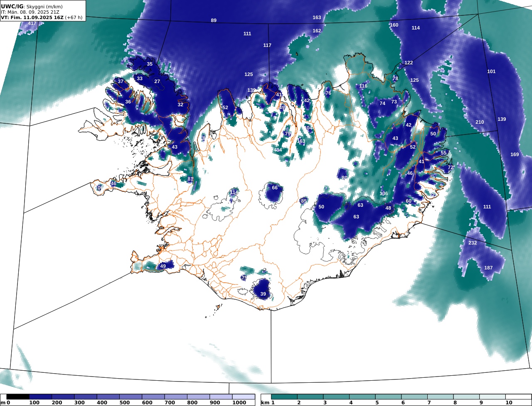Click the value 35 in the Westfjords
This screenshot has height=406, width=532.
pyautogui.click(x=150, y=64)
